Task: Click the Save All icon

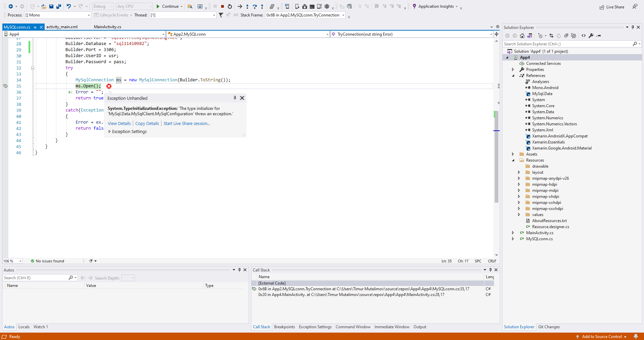Action: click(59, 6)
